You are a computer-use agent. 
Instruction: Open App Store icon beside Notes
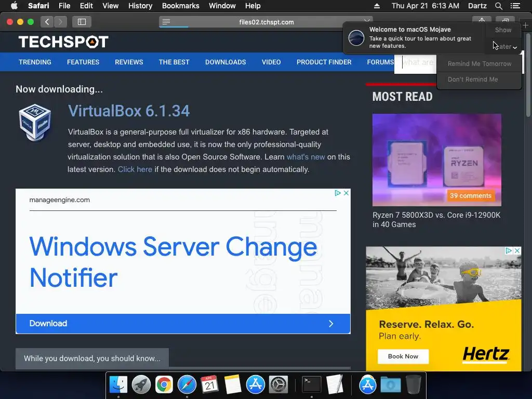tap(256, 384)
